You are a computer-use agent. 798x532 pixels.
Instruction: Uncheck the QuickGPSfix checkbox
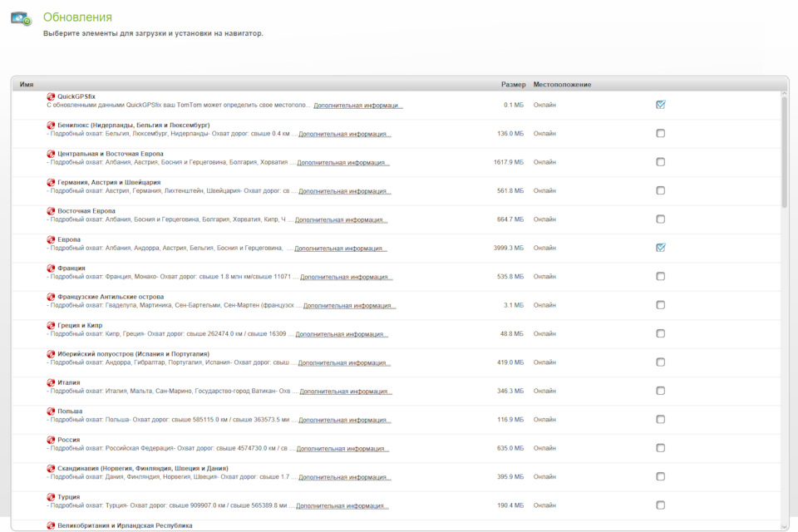[660, 105]
